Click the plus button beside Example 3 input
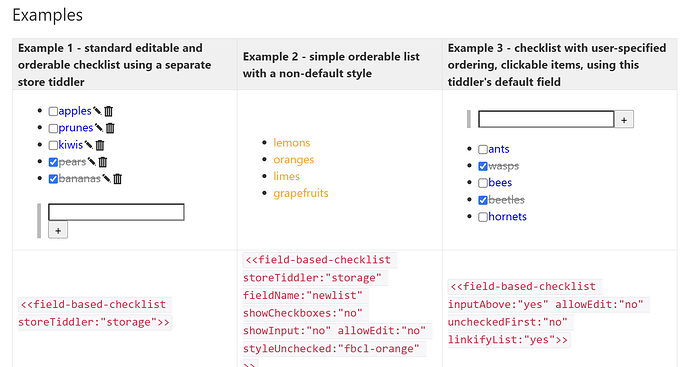This screenshot has width=690, height=367. click(624, 120)
